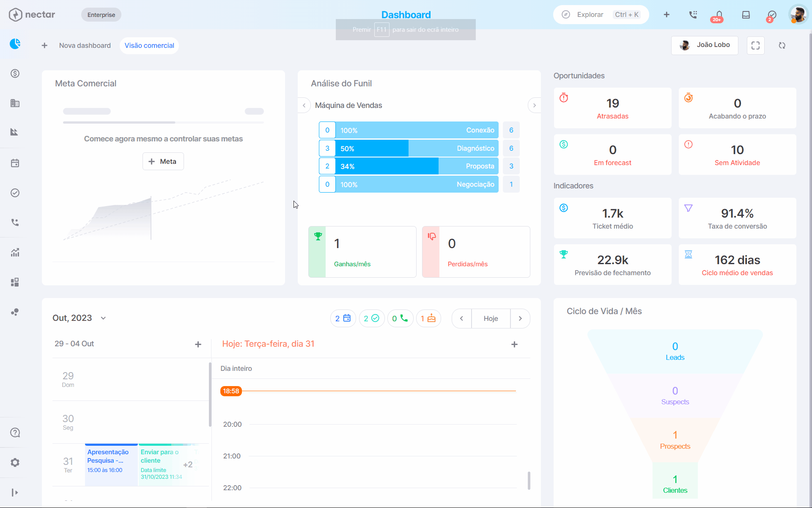Open the João Lobo user selector
Screen dimensions: 812x508
click(x=705, y=45)
